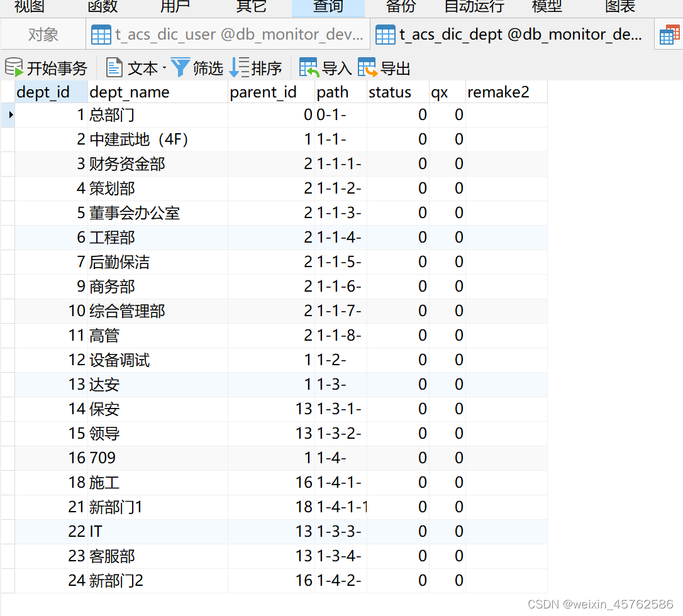Open the 模型 menu section
The height and width of the screenshot is (616, 683).
[x=547, y=8]
